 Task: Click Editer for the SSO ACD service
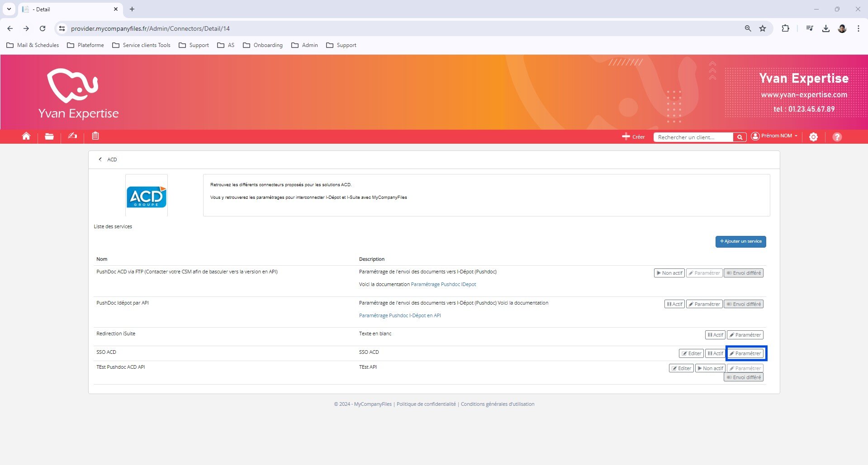point(691,353)
